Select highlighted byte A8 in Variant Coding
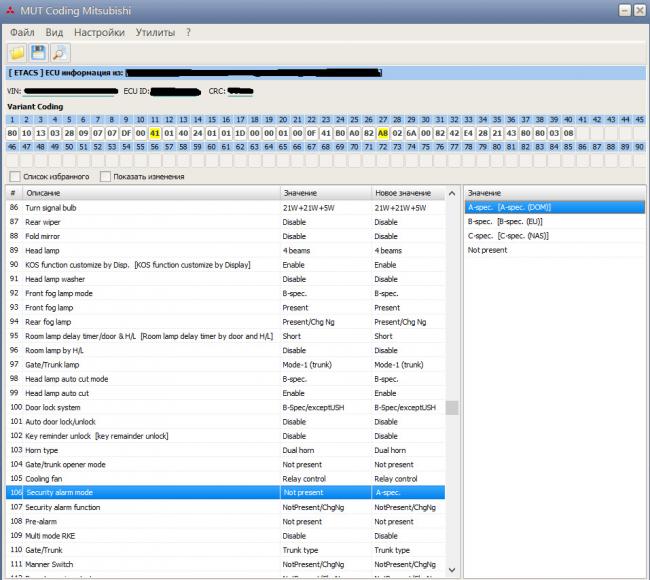This screenshot has height=580, width=650. point(383,132)
